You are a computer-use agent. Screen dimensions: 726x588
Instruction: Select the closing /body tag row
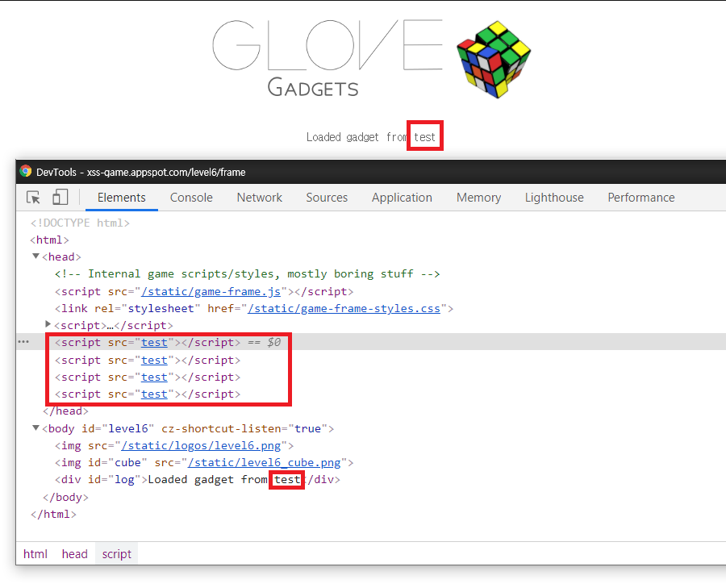(65, 497)
